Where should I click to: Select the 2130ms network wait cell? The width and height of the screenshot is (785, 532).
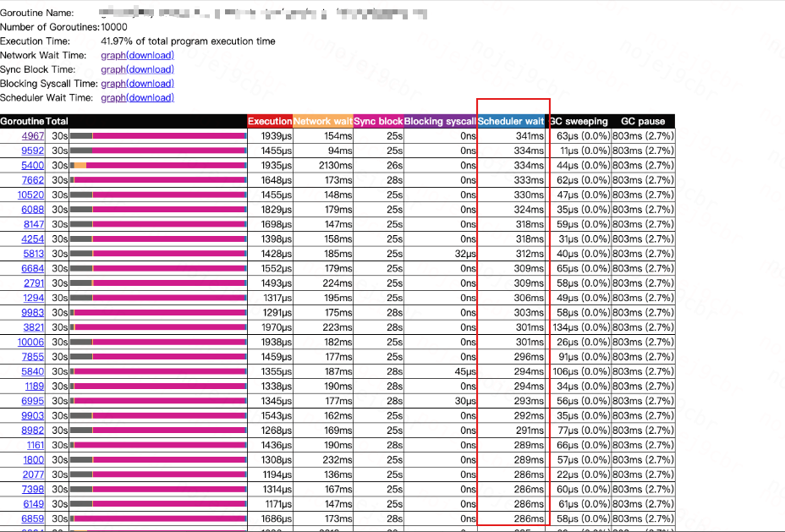pyautogui.click(x=323, y=165)
